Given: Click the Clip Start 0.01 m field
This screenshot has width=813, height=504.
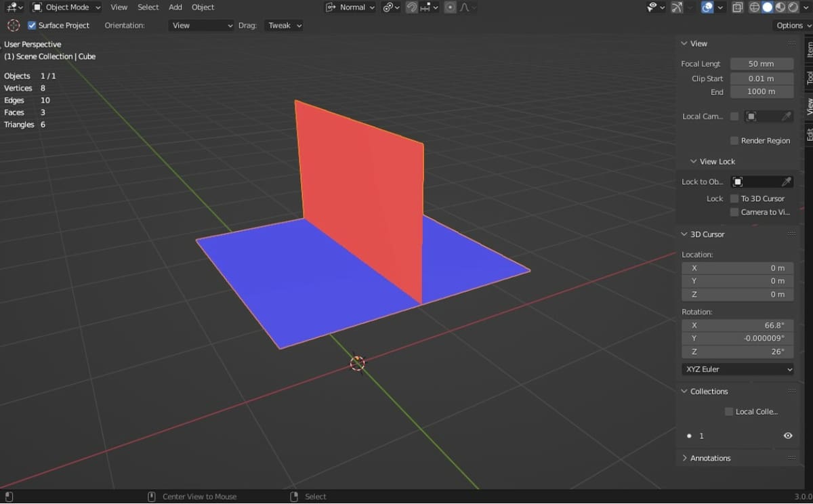Looking at the screenshot, I should tap(762, 78).
